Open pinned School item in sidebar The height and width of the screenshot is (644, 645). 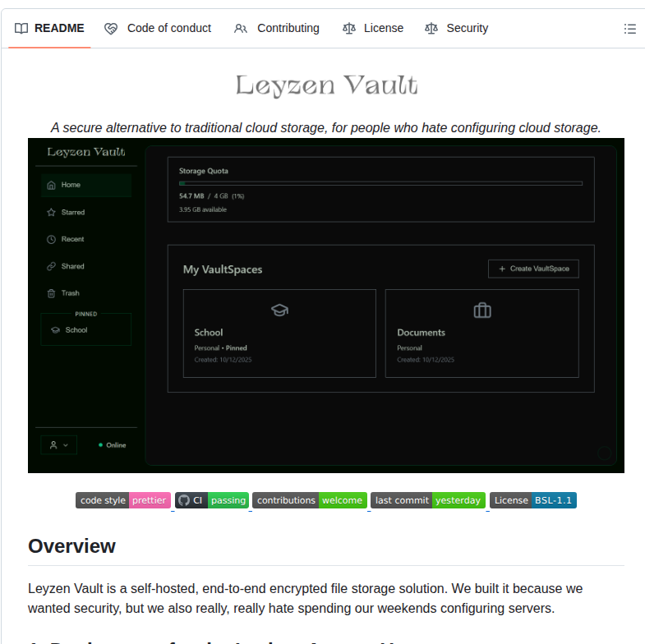point(86,330)
